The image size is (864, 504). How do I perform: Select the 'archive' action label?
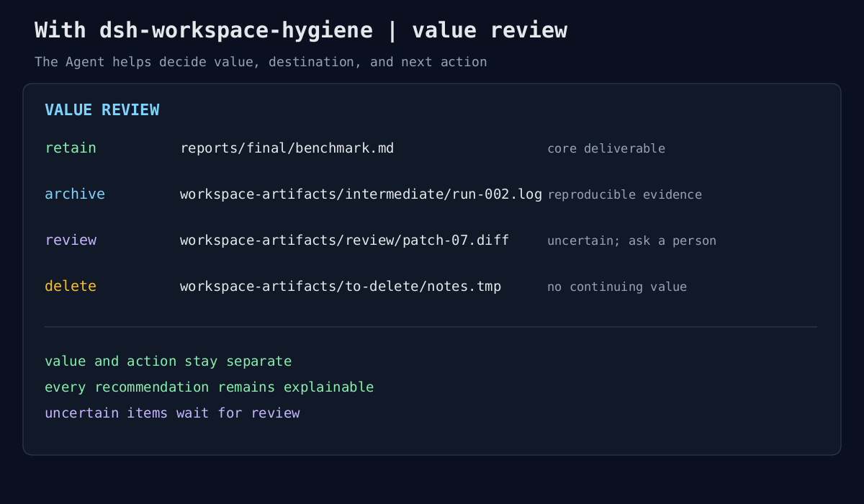pos(75,194)
